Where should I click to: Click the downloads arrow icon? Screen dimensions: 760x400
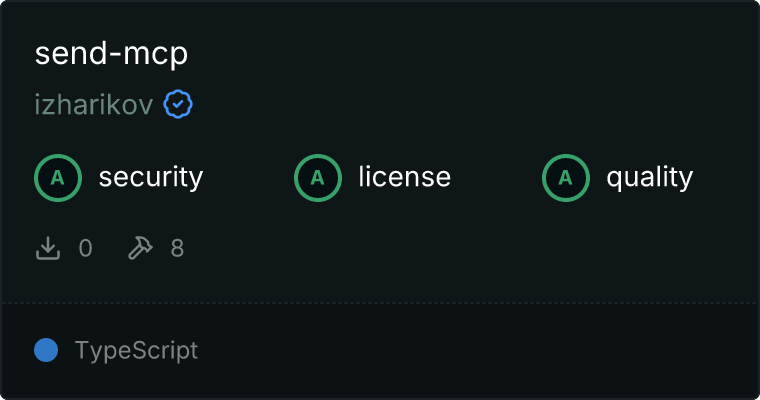48,248
